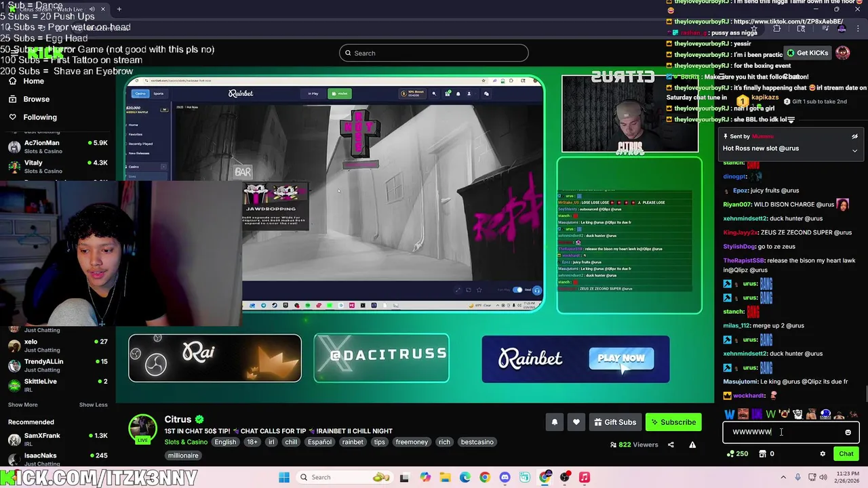The height and width of the screenshot is (488, 868).
Task: Open the user profile avatar at top right
Action: coord(843,53)
